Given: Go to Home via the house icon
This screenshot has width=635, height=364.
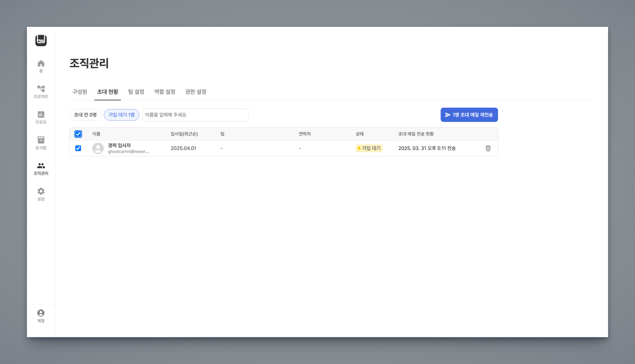Looking at the screenshot, I should point(41,64).
